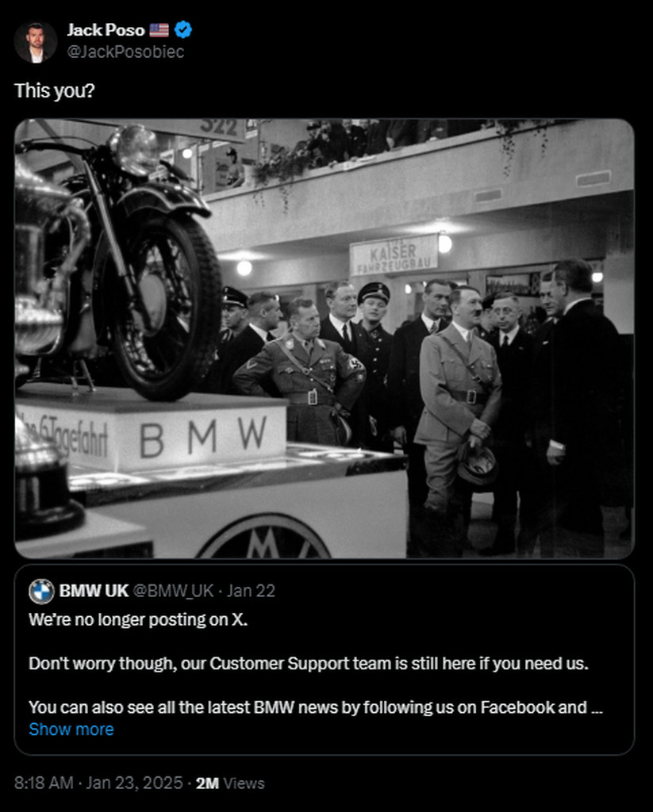Click the blue verified checkmark badge
Viewport: 653px width, 812px height.
(x=183, y=29)
